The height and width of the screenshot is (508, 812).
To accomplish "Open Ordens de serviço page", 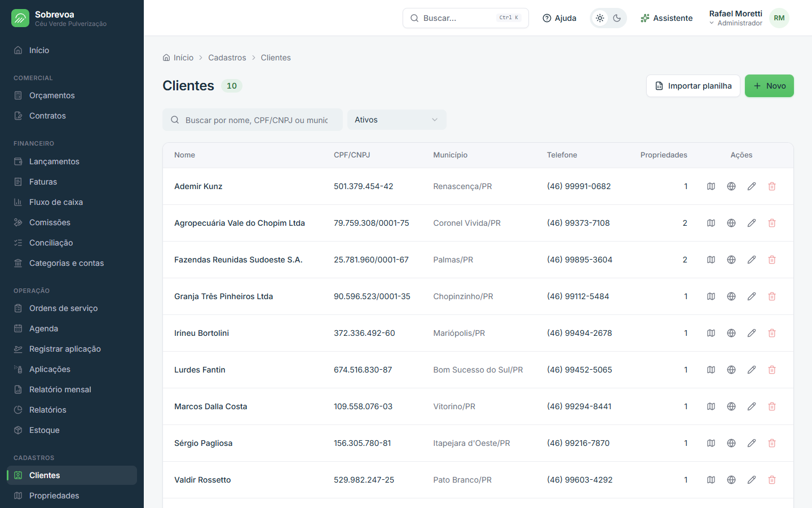I will (72, 308).
